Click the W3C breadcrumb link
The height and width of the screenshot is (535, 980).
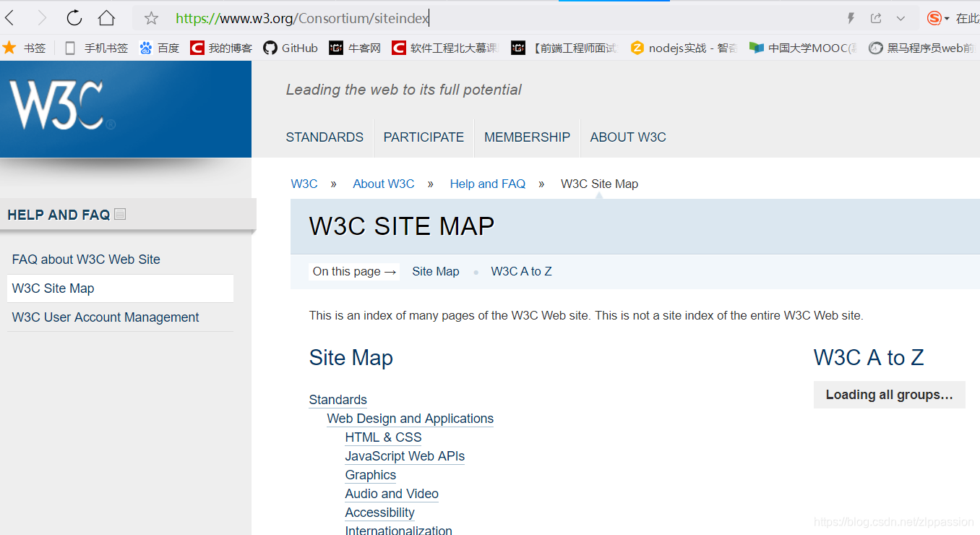coord(304,184)
